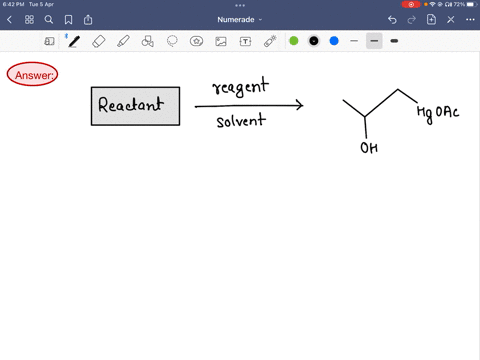Tap the handwritten word solvent

pyautogui.click(x=241, y=120)
